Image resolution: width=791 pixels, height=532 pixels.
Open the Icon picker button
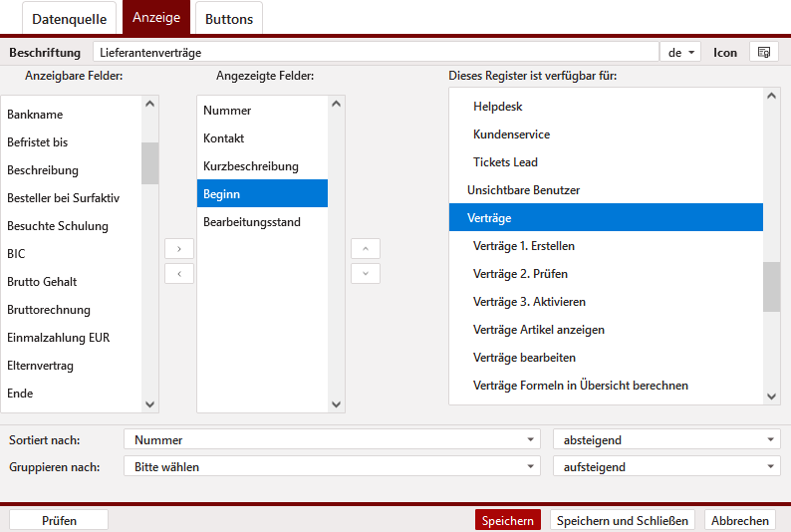pyautogui.click(x=764, y=52)
